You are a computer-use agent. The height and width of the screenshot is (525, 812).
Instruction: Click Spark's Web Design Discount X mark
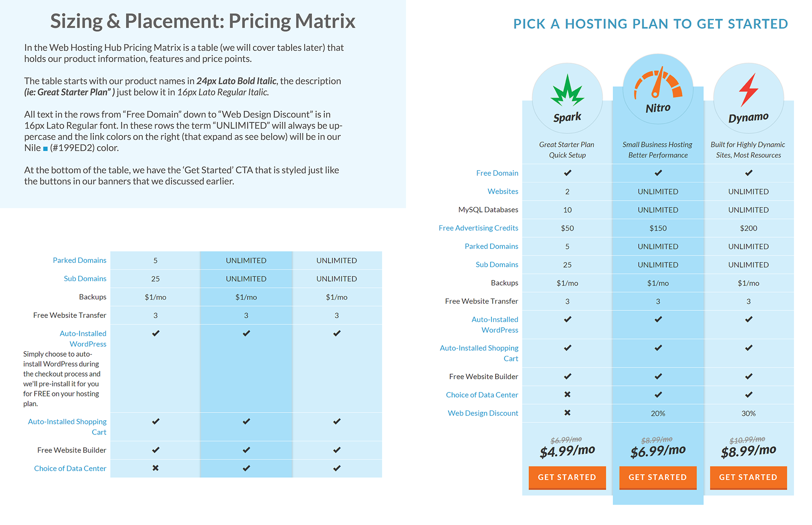568,413
